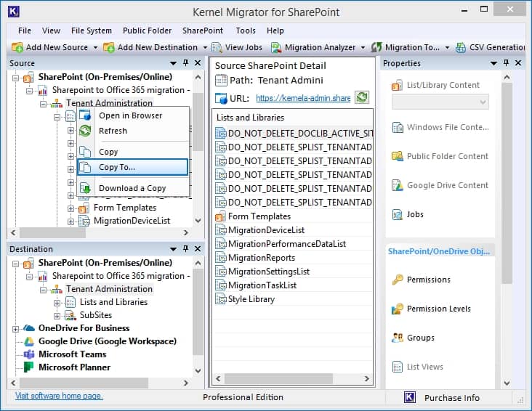Open the Jobs item in Properties
The height and width of the screenshot is (411, 532).
click(x=408, y=214)
